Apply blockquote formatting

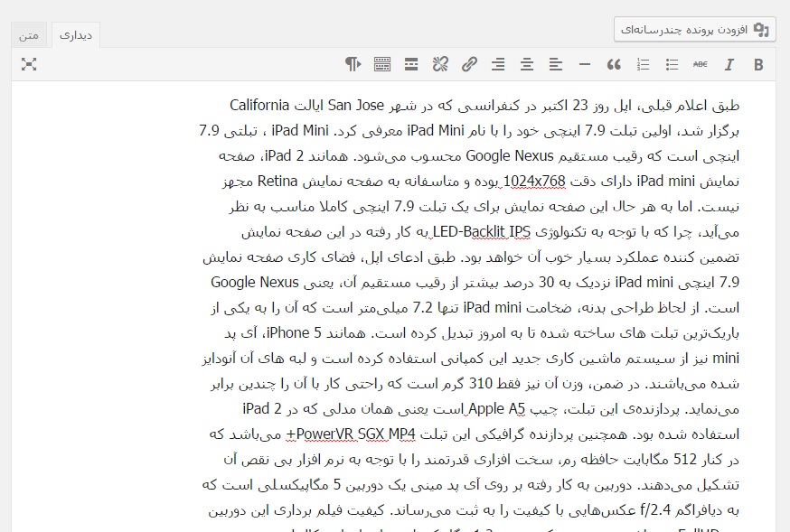(x=614, y=64)
